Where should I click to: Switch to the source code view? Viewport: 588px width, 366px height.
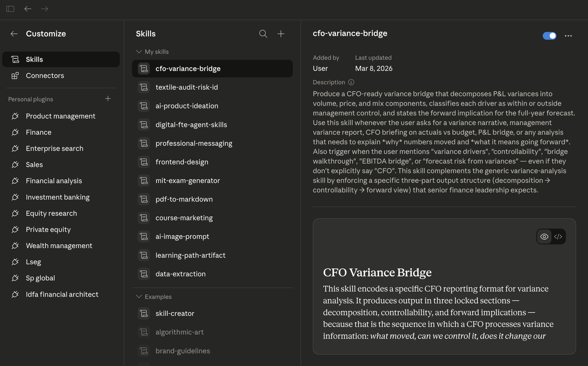coord(558,236)
